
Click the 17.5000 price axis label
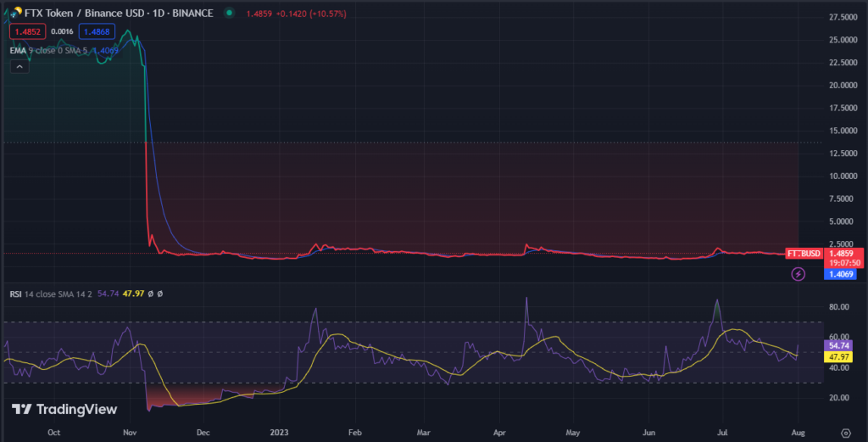tap(843, 108)
